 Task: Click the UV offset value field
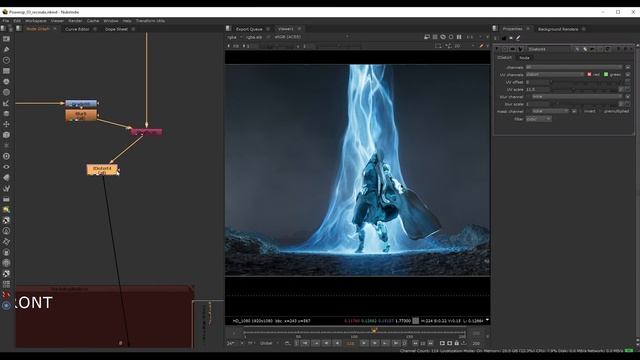pos(538,82)
